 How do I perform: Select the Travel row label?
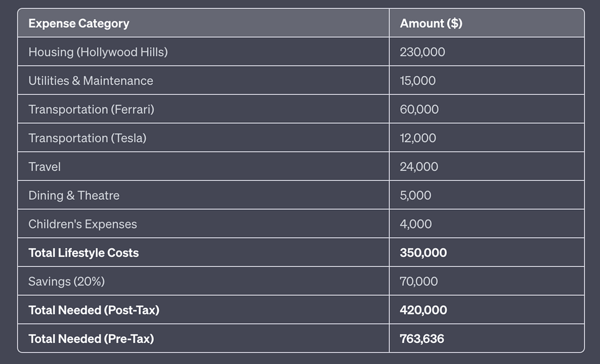pyautogui.click(x=44, y=167)
